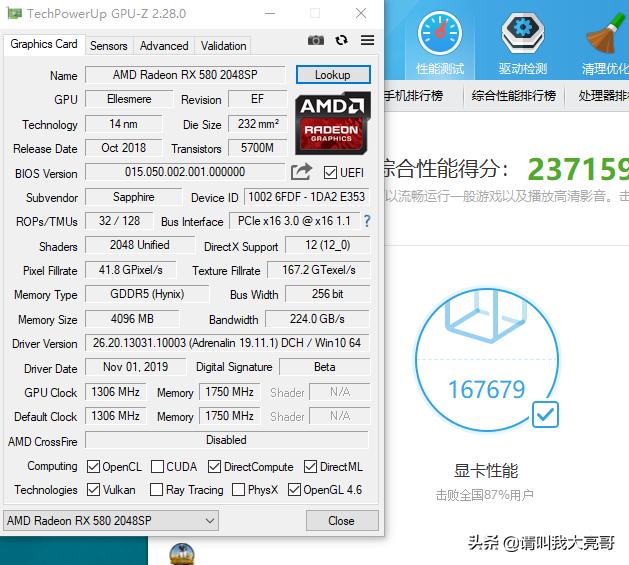Viewport: 629px width, 565px height.
Task: Click the AMD CrossFire Disabled field
Action: (x=227, y=440)
